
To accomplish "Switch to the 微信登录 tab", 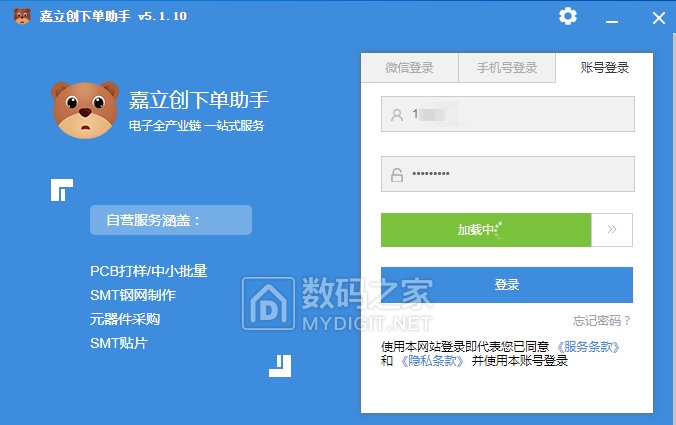I will [x=409, y=68].
